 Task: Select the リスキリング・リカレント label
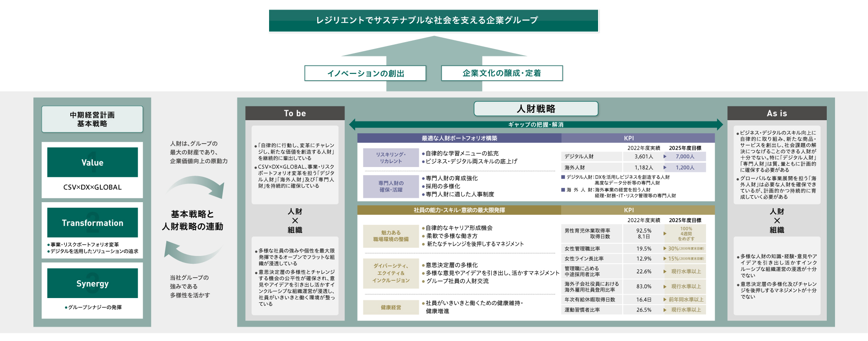pos(391,158)
